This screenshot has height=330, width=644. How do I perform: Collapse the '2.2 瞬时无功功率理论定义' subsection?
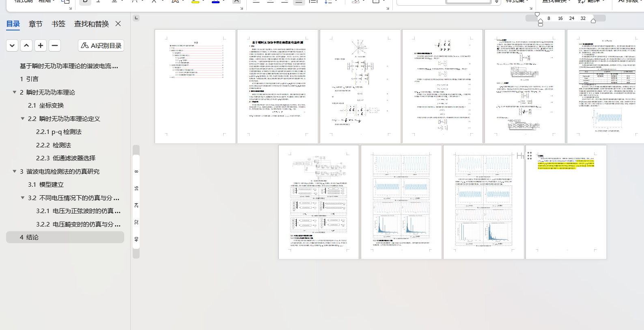[23, 119]
